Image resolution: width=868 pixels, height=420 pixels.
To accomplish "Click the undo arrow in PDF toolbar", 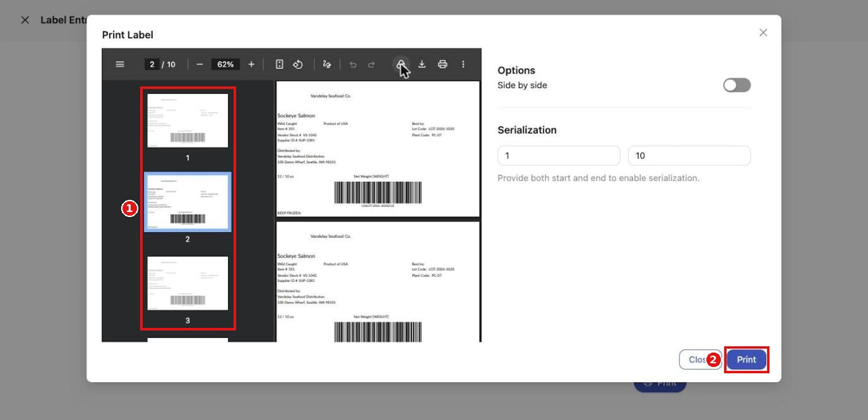I will 353,64.
